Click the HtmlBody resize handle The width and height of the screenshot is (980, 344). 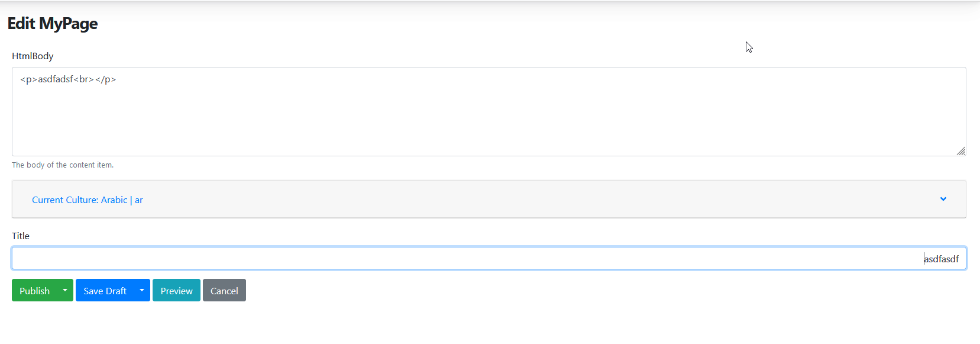pos(962,152)
